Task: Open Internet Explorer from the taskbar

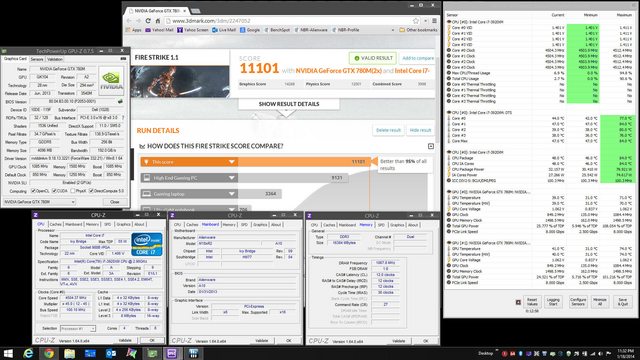Action: click(28, 353)
